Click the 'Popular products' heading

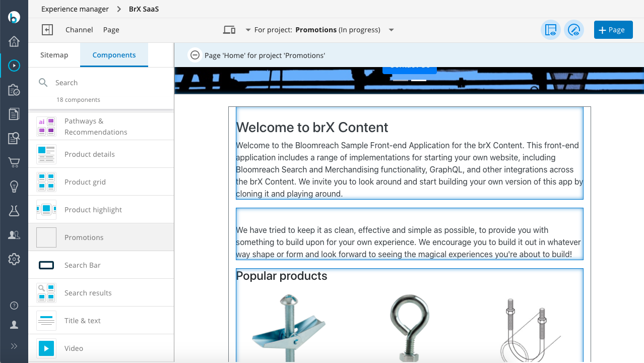click(282, 276)
